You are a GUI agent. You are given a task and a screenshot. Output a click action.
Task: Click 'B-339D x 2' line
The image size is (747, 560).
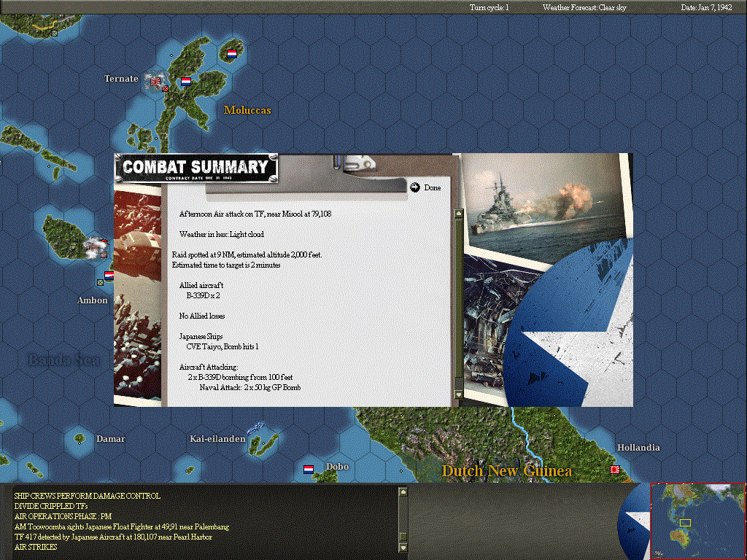pos(203,295)
